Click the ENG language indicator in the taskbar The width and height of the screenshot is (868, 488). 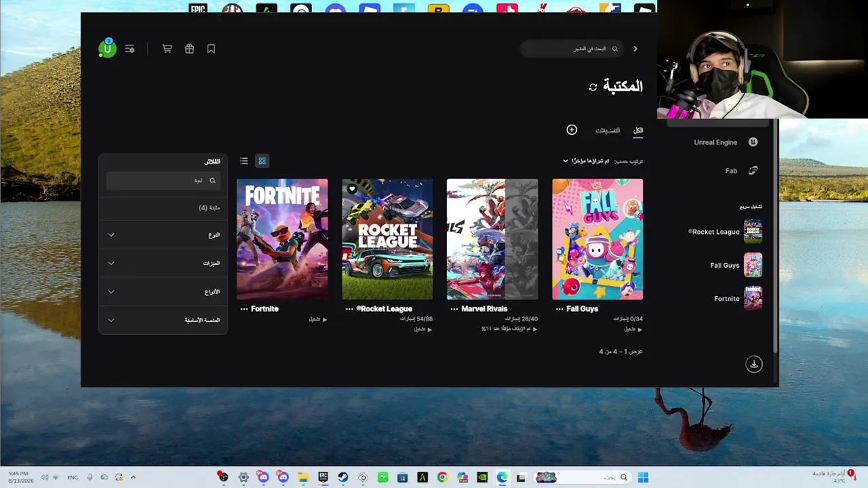tap(73, 477)
